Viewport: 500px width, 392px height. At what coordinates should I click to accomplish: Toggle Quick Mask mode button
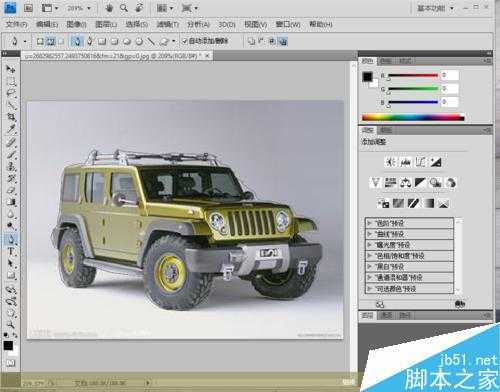point(10,363)
